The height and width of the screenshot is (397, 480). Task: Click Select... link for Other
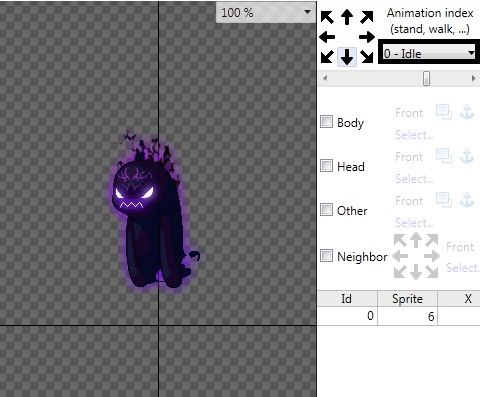[x=414, y=223]
